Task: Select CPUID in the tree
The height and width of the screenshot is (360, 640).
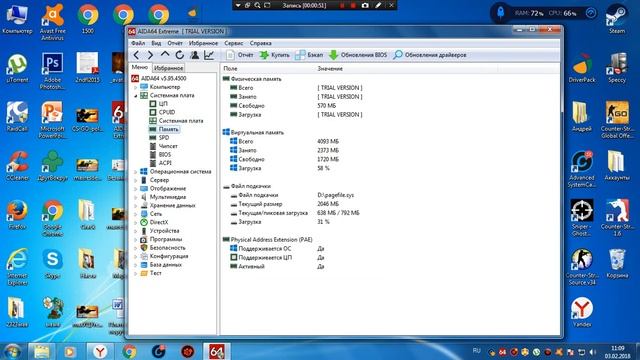Action: pyautogui.click(x=162, y=112)
